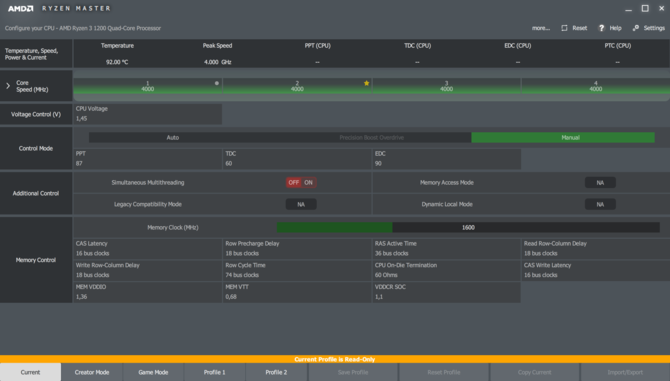
Task: Open Settings gear icon
Action: [x=636, y=28]
